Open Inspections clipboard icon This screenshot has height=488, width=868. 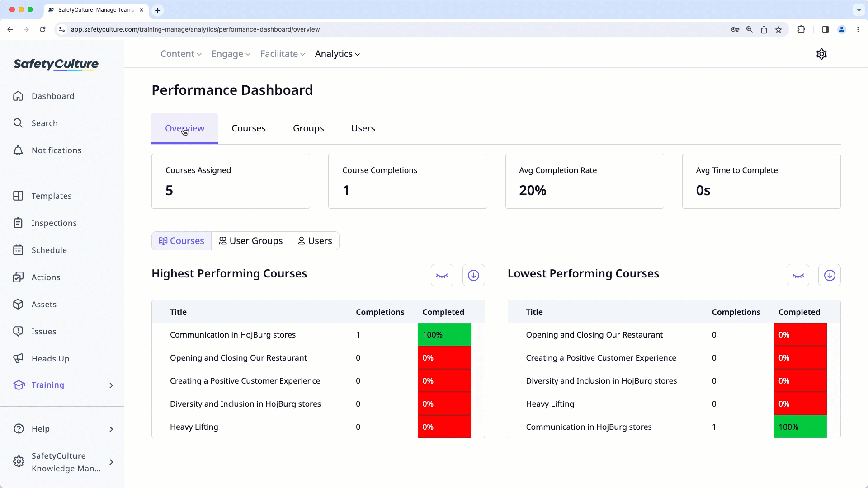click(x=18, y=223)
